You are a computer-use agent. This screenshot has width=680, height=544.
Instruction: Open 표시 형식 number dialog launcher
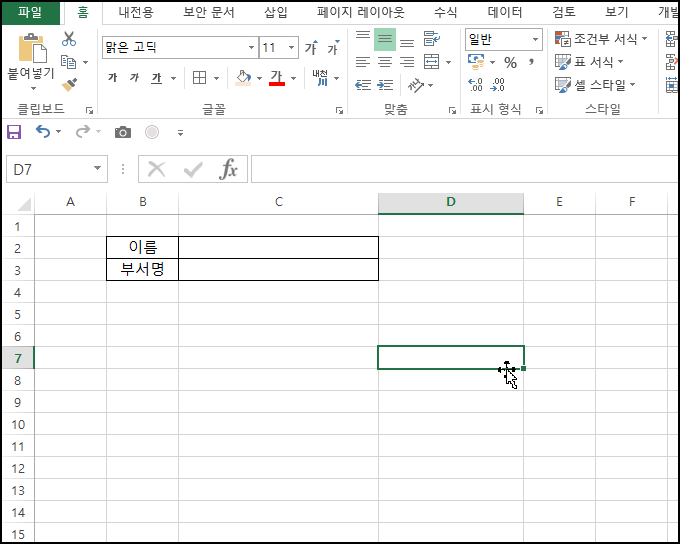pos(539,111)
